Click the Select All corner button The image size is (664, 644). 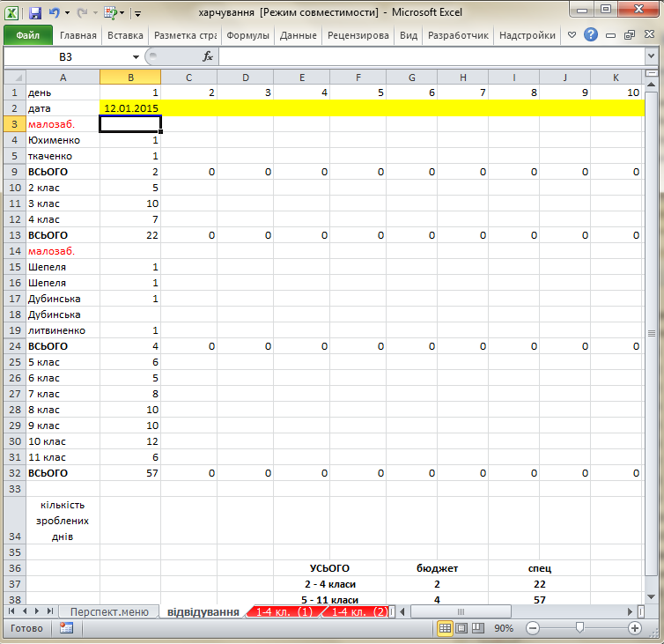point(15,78)
